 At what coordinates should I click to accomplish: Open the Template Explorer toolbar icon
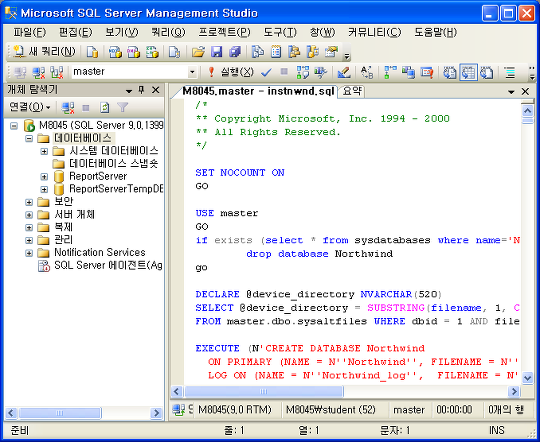[312, 52]
